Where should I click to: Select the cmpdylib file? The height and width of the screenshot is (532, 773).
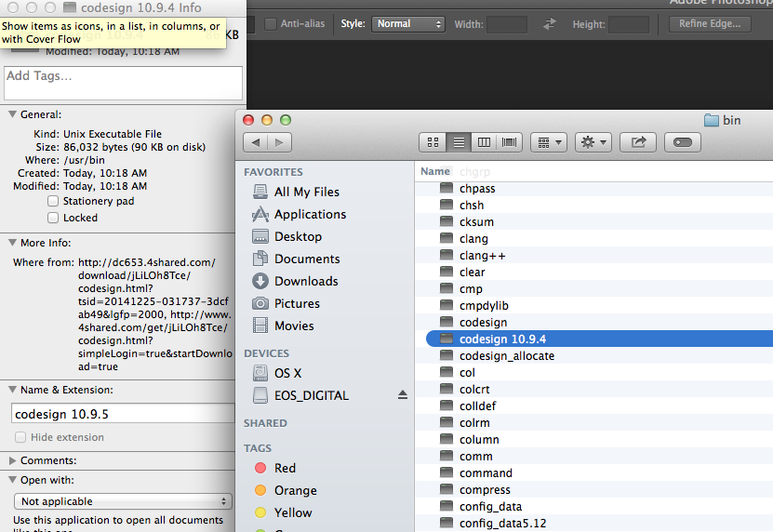[x=593, y=306]
